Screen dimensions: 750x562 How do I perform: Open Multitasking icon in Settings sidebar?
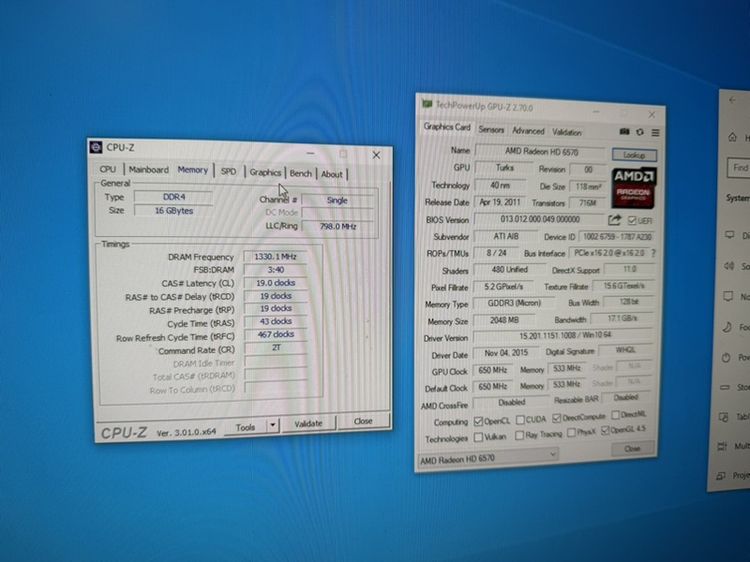722,447
